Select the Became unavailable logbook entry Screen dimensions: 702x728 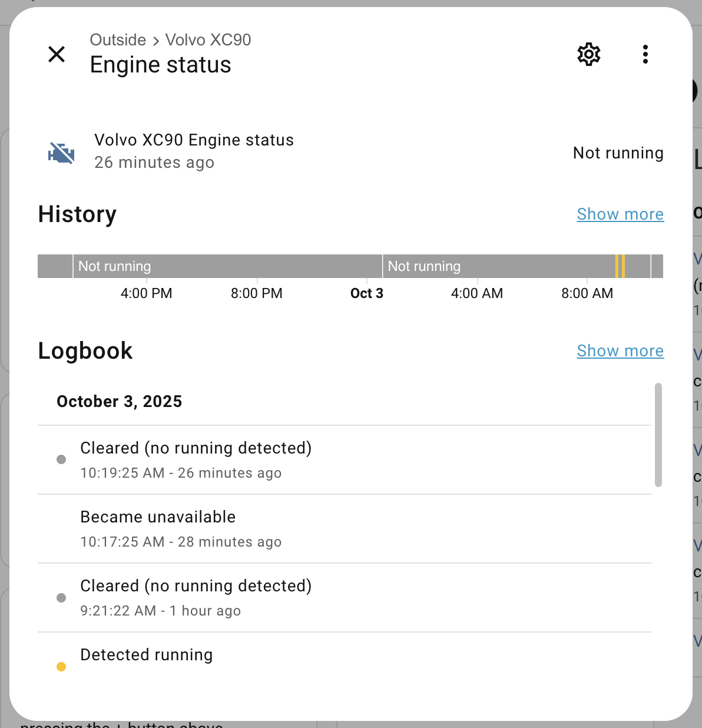(158, 528)
